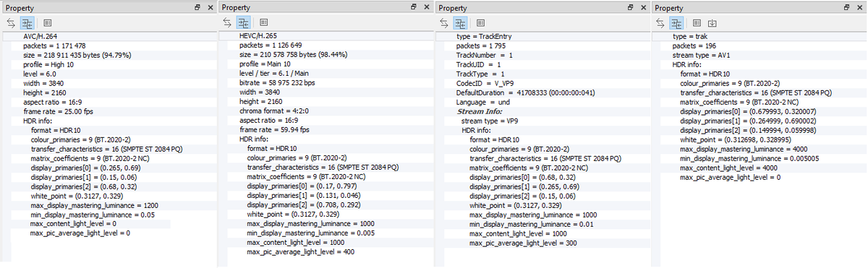The height and width of the screenshot is (268, 868).
Task: Undock the trak AV1 Property panel
Action: click(847, 7)
